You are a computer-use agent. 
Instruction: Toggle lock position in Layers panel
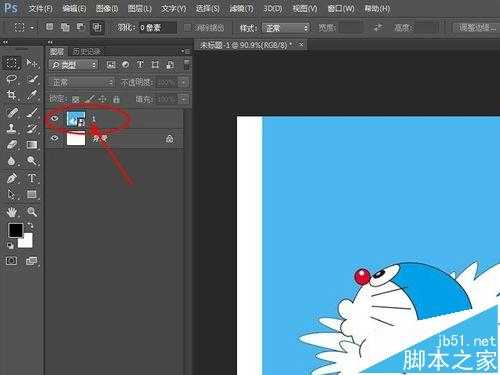[103, 99]
